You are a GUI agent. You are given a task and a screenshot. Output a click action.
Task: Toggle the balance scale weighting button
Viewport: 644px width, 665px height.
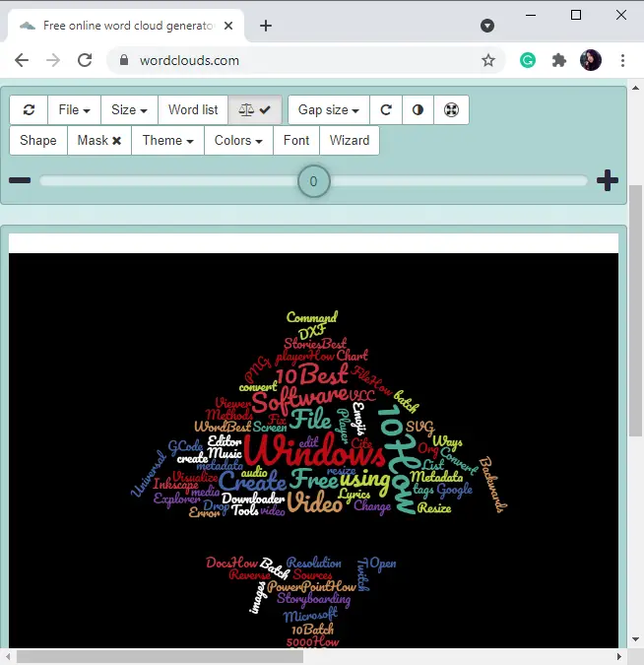(255, 109)
